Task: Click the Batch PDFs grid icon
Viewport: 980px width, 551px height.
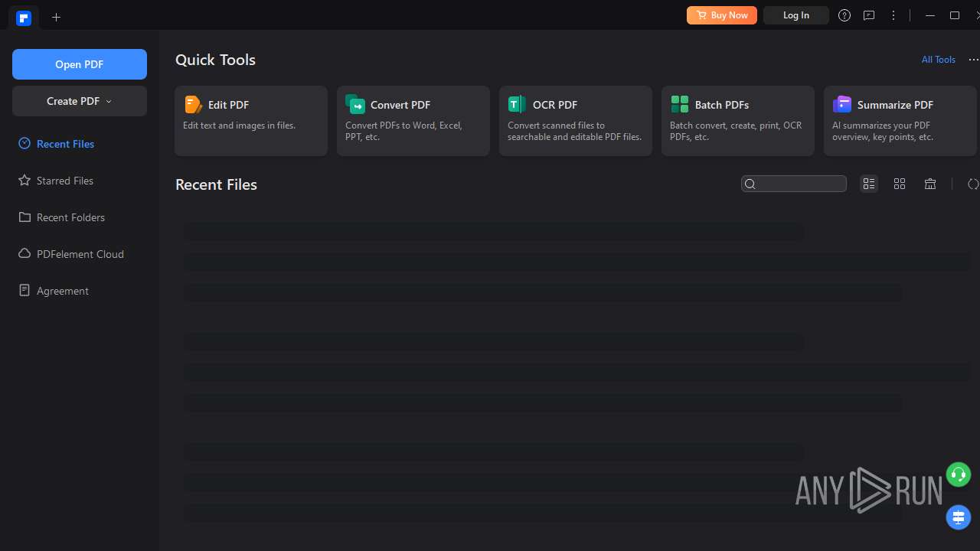Action: click(x=679, y=104)
